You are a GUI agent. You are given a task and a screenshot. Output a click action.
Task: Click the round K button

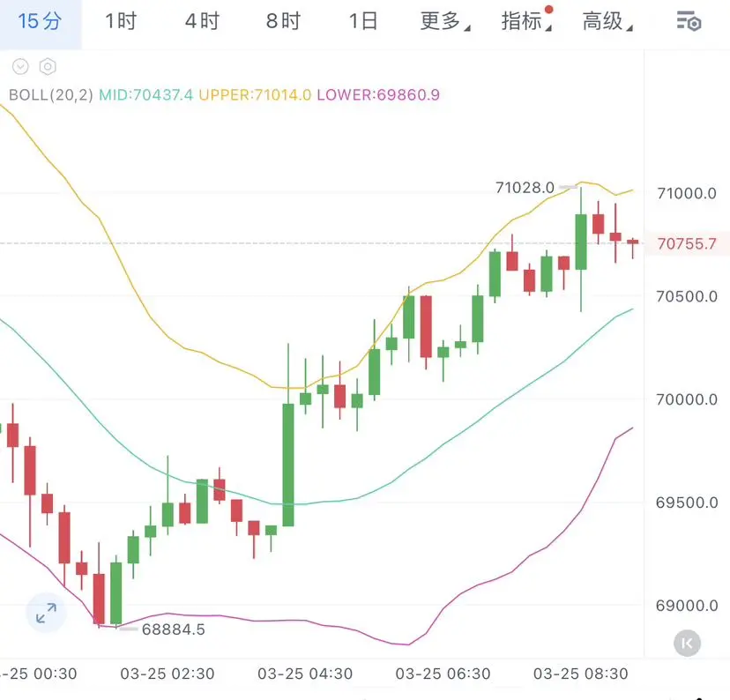pos(687,644)
